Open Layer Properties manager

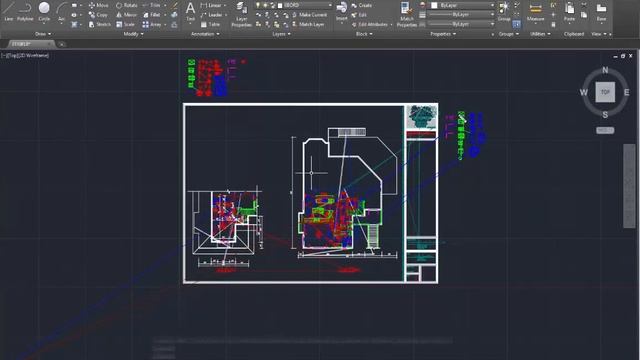click(241, 14)
